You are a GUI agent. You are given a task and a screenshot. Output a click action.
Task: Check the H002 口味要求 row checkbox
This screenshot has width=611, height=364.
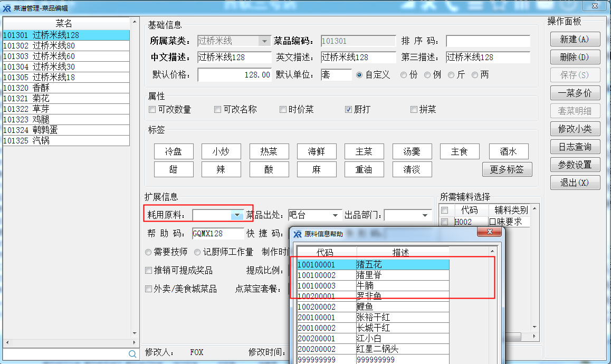[x=444, y=222]
